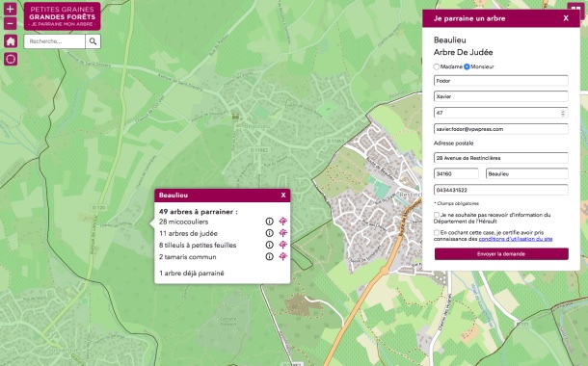
Task: Check the conditions d'utilisation certification box
Action: coord(437,233)
